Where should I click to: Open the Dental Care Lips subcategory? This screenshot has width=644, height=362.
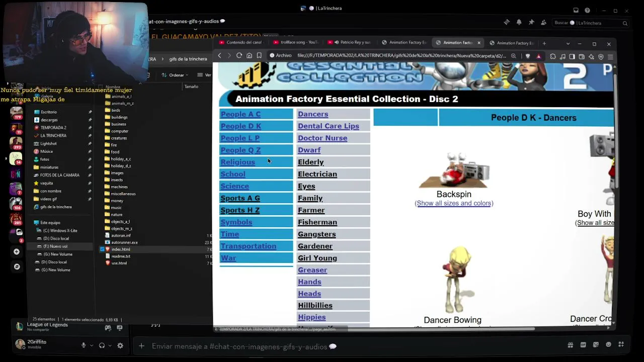328,126
